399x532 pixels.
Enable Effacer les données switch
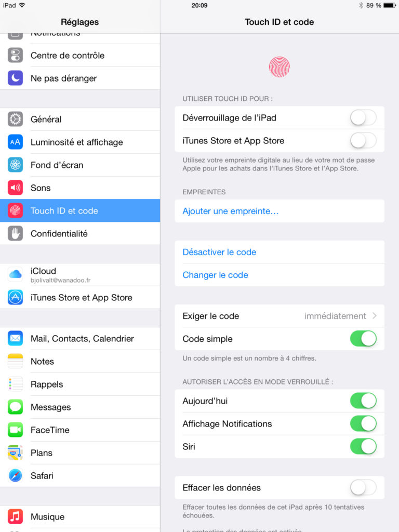click(363, 487)
